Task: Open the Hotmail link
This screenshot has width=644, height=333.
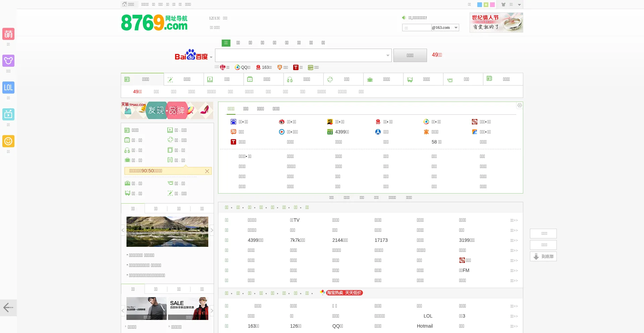Action: (425, 326)
